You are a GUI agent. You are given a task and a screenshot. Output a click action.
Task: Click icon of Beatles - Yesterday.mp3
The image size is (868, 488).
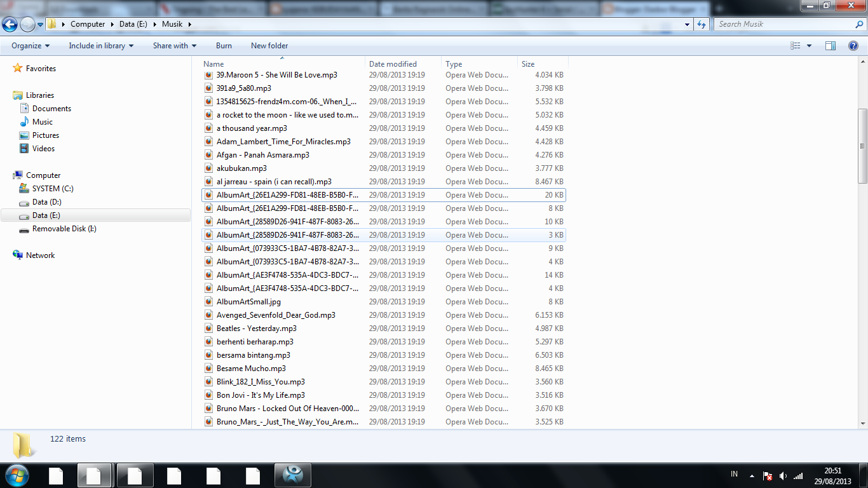tap(208, 329)
